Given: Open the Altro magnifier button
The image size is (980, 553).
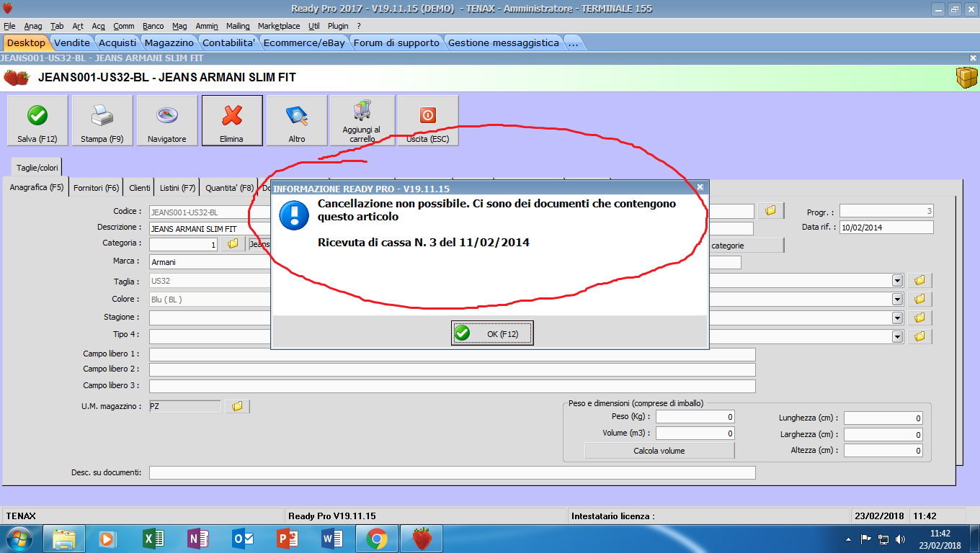Looking at the screenshot, I should [297, 120].
